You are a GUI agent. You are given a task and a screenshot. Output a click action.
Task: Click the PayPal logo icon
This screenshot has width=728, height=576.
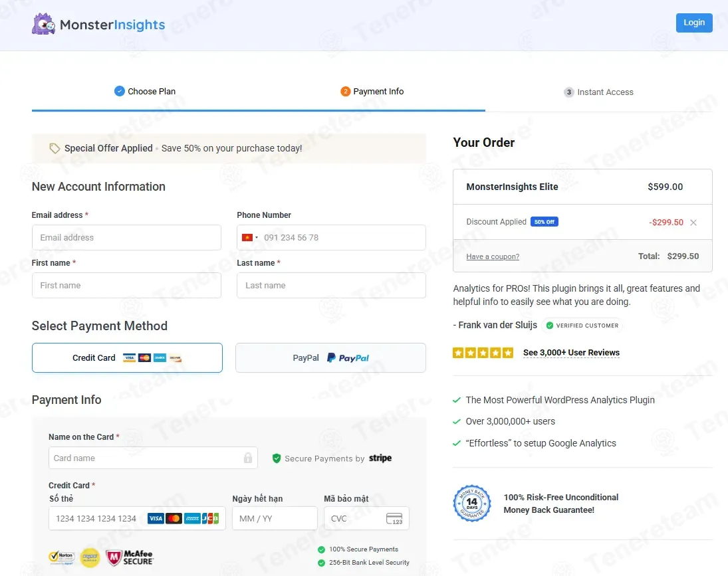tap(348, 357)
